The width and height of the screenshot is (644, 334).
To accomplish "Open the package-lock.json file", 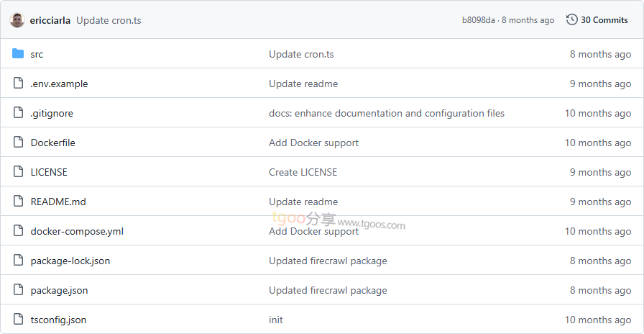I will click(x=70, y=261).
